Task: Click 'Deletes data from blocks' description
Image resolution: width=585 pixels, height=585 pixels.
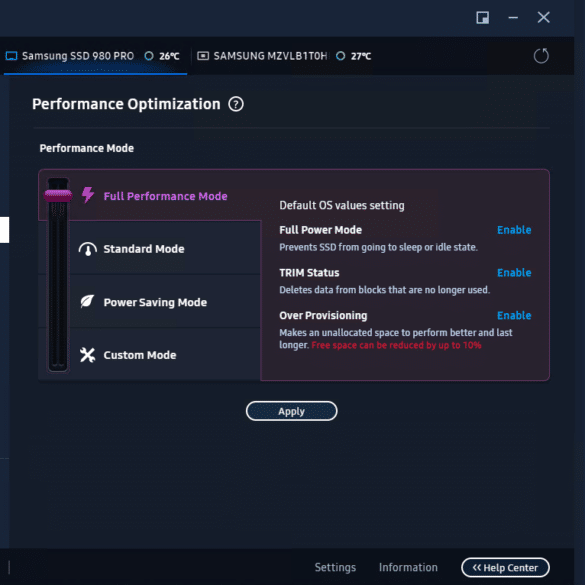Action: 384,290
